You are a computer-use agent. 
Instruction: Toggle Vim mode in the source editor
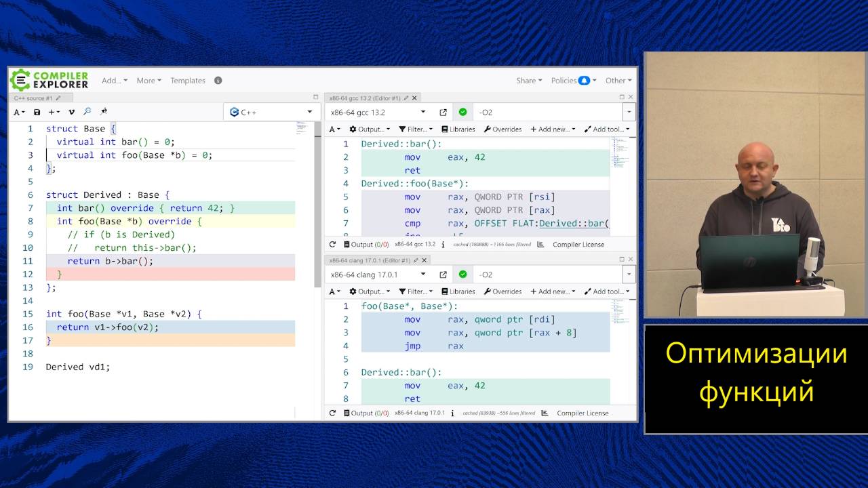point(71,112)
